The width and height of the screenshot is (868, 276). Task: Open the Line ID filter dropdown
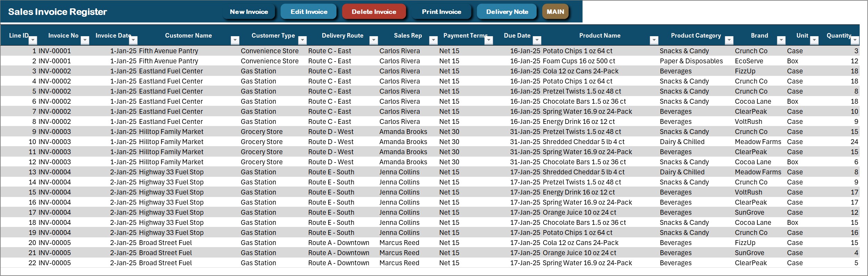tap(33, 40)
